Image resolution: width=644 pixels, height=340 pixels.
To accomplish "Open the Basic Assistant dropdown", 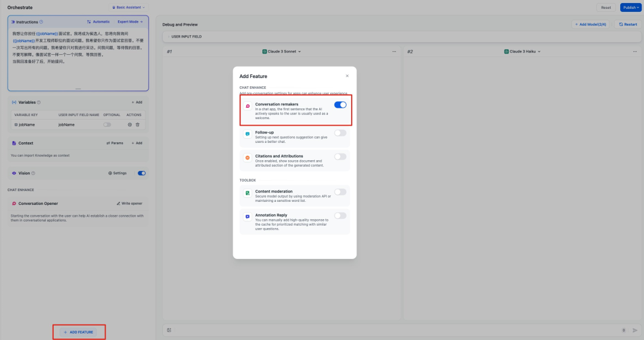I will pyautogui.click(x=129, y=7).
